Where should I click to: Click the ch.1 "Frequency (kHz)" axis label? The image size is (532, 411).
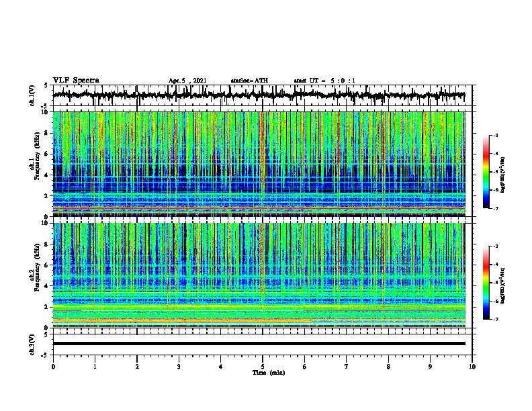(x=37, y=156)
